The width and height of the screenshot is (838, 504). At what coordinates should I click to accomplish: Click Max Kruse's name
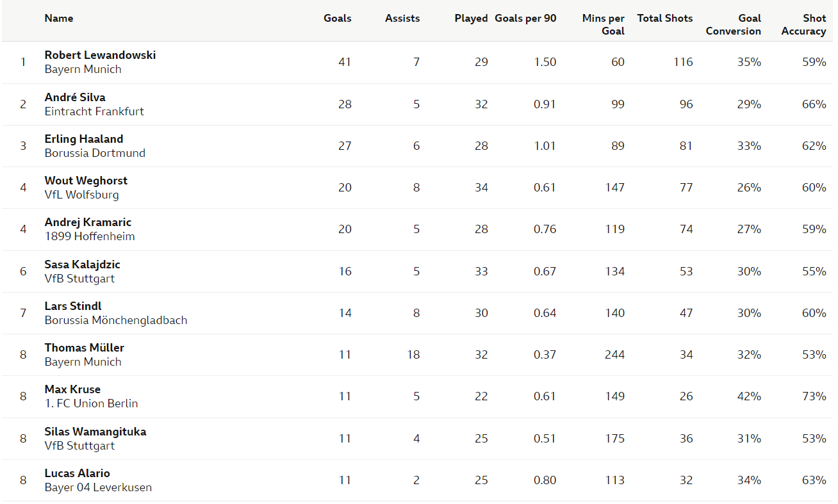(72, 389)
